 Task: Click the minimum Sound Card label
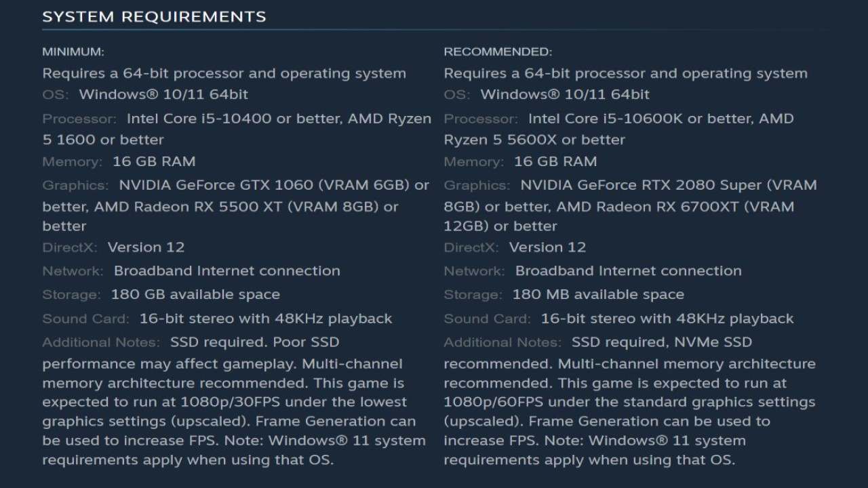pyautogui.click(x=85, y=319)
